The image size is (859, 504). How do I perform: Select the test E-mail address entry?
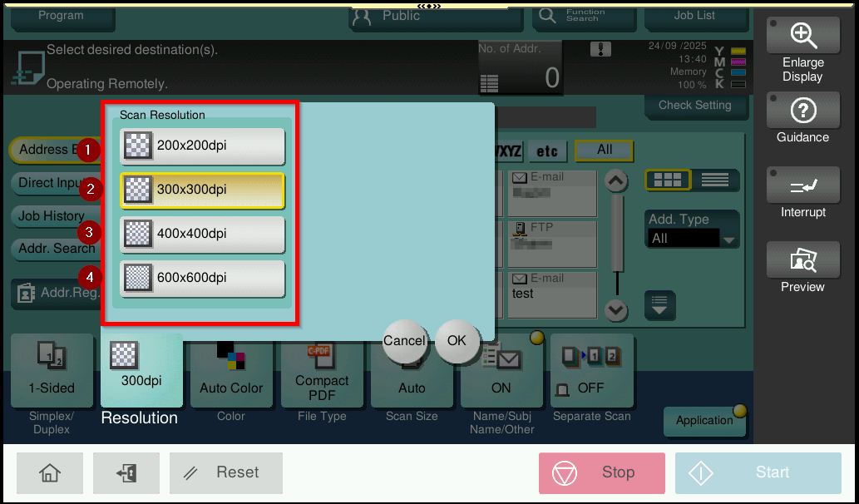(551, 294)
